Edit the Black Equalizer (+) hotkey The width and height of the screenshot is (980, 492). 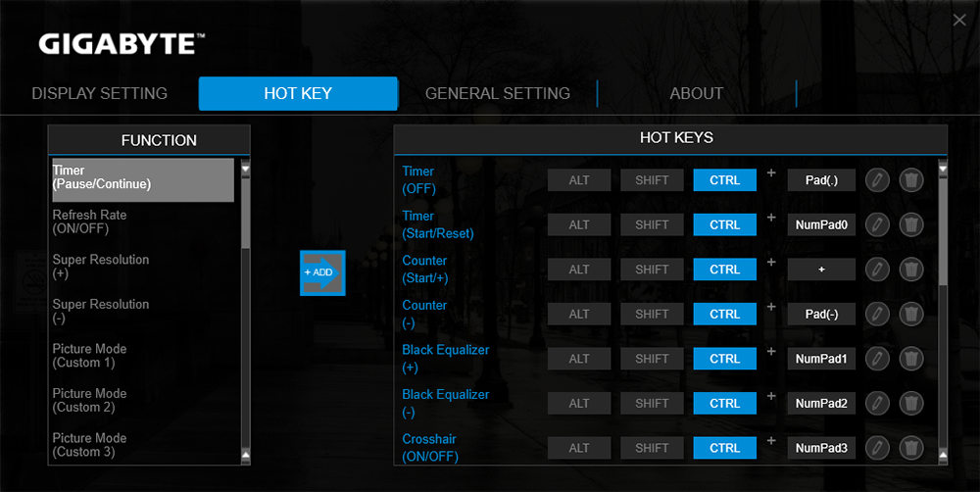[877, 359]
